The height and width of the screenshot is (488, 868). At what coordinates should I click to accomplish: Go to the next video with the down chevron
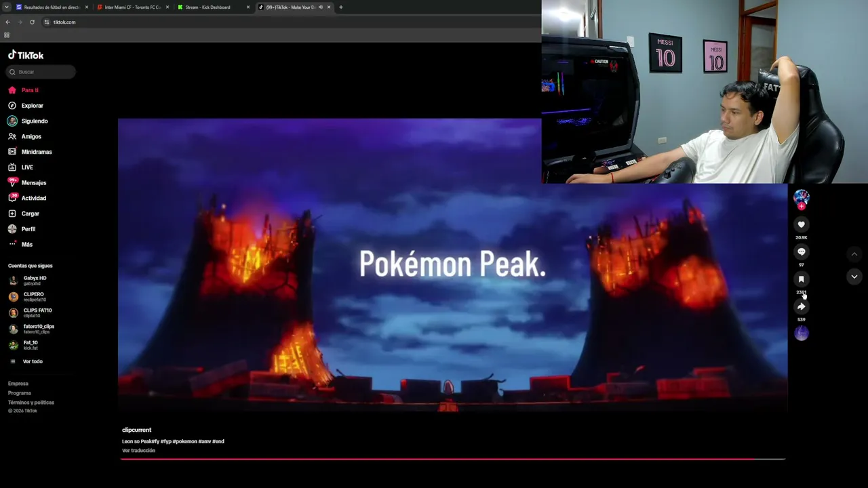coord(854,277)
